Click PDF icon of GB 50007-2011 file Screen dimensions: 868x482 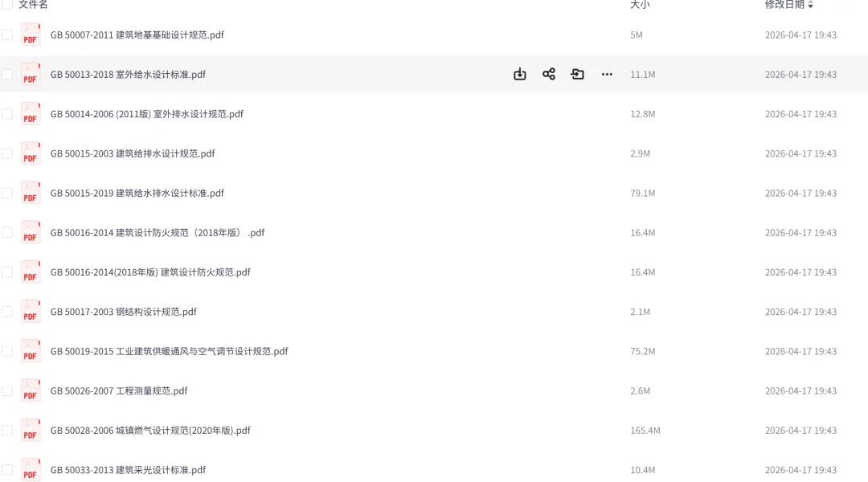pos(31,35)
